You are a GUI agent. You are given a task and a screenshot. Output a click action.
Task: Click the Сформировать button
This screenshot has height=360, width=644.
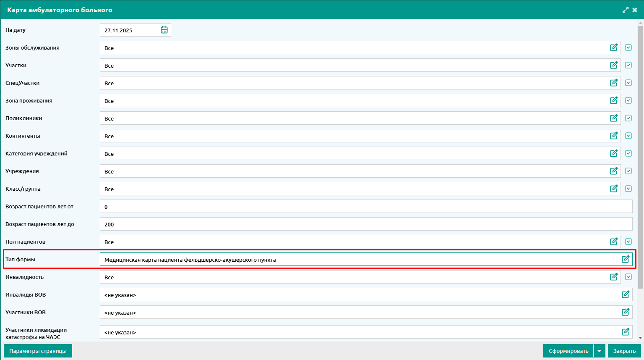pyautogui.click(x=568, y=351)
